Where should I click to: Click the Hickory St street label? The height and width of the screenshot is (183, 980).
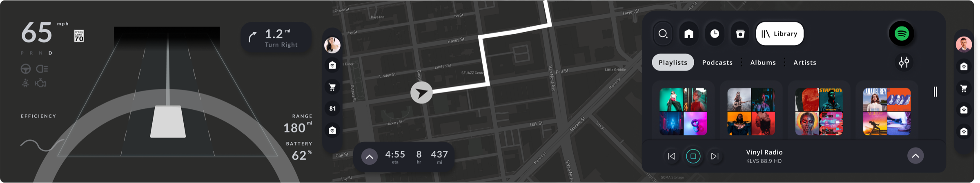(x=394, y=123)
